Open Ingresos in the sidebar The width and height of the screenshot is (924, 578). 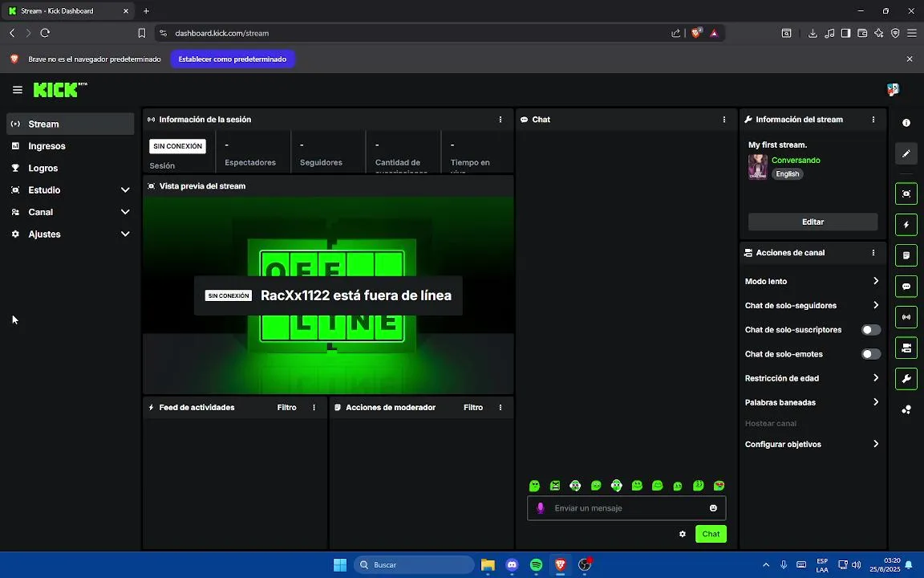pyautogui.click(x=70, y=145)
